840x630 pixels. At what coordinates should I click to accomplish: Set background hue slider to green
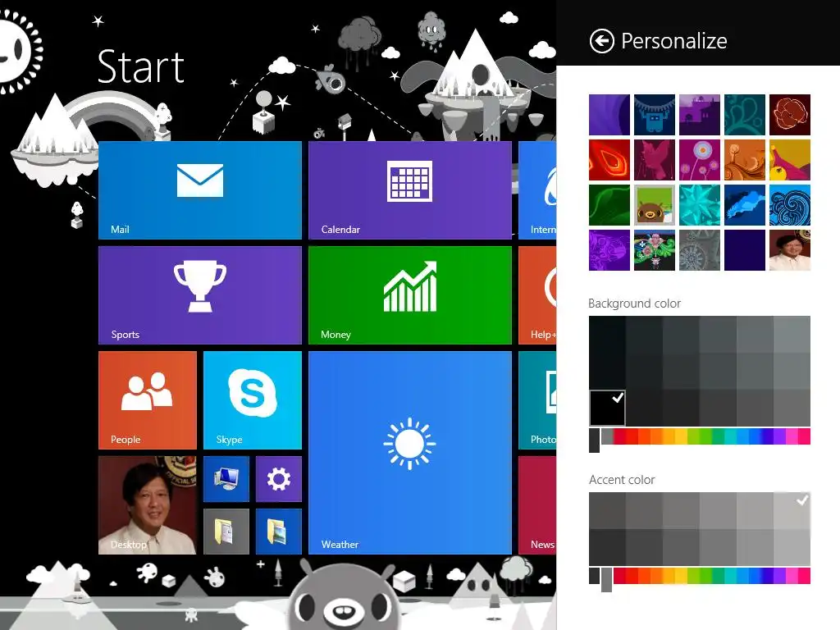click(706, 436)
